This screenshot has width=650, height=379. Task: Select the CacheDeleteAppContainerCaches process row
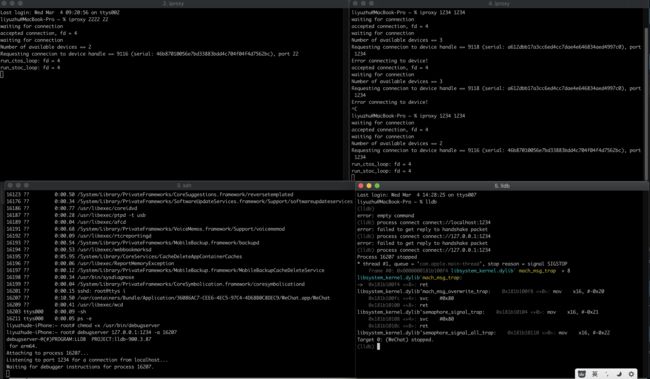(x=124, y=257)
